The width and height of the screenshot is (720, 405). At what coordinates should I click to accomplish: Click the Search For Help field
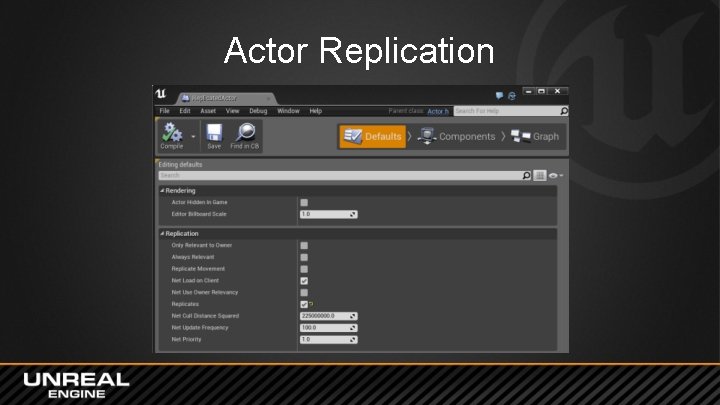506,111
